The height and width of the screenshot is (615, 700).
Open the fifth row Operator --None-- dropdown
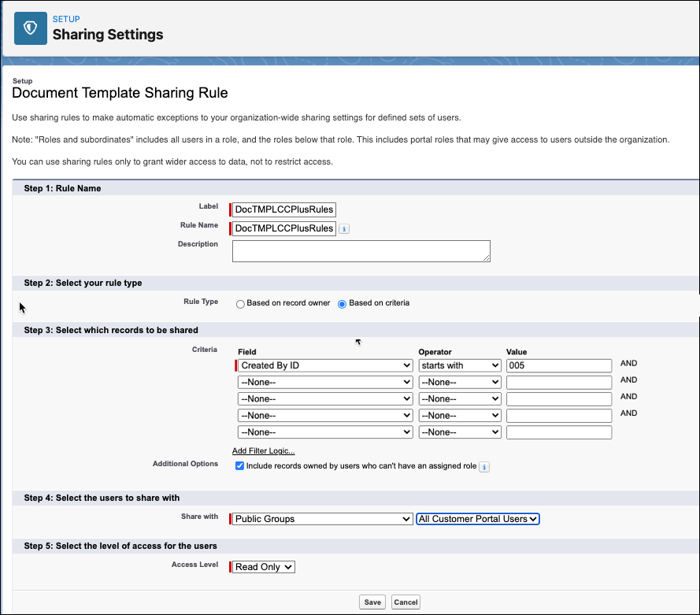coord(459,432)
